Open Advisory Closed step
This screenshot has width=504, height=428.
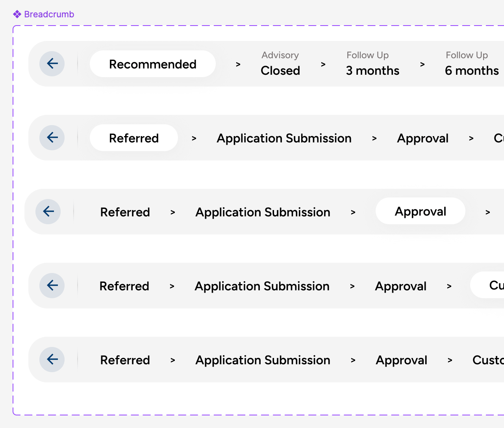pyautogui.click(x=280, y=64)
